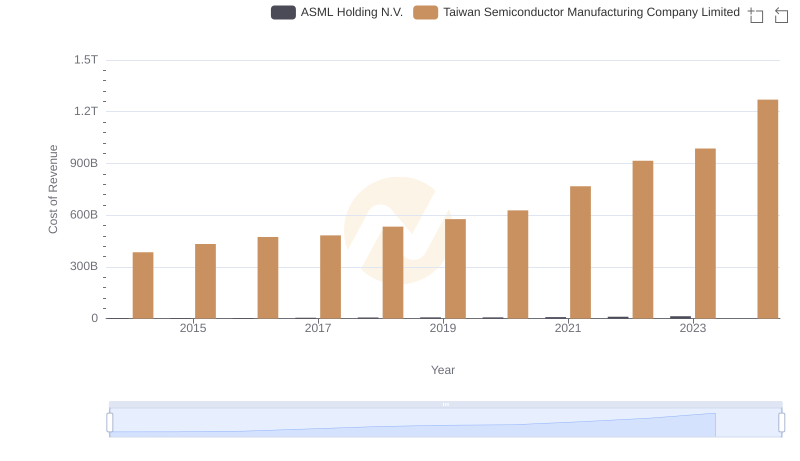This screenshot has height=461, width=800.
Task: Click the 900B y-axis label
Action: point(84,163)
